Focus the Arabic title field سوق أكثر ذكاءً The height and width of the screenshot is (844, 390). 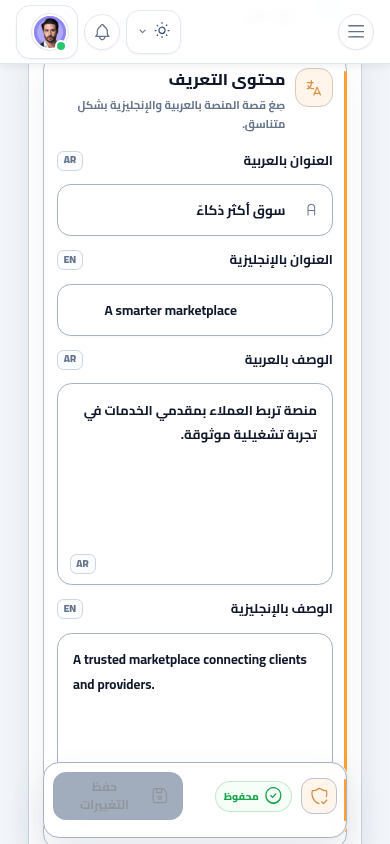[x=195, y=210]
